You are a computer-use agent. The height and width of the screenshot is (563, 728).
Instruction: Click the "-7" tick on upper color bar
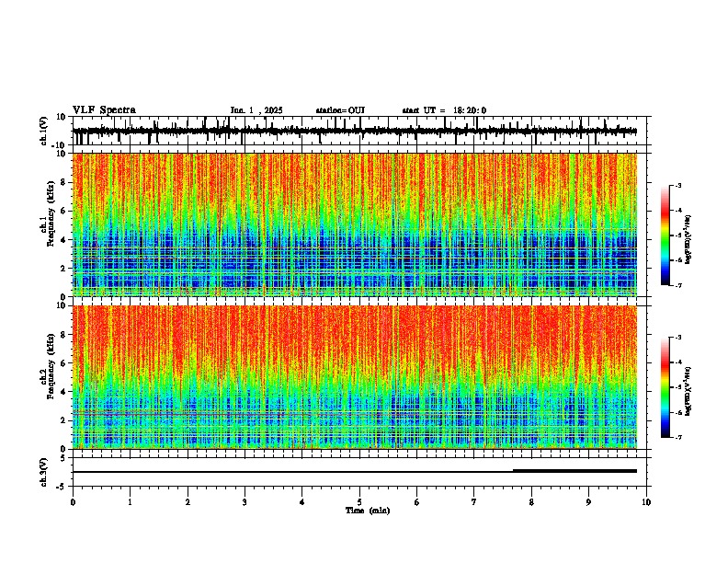point(677,286)
